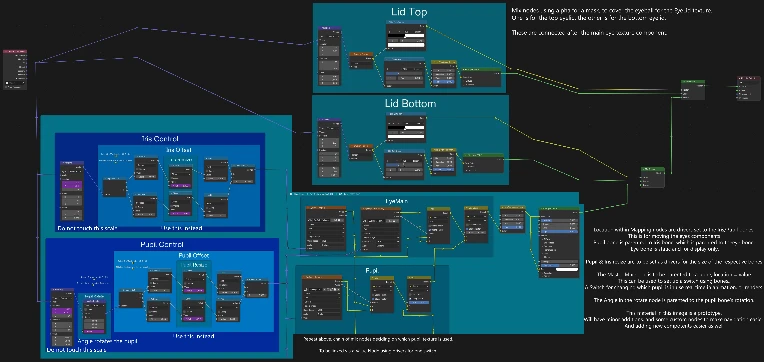Select the orange image texture node in Lid Top
The width and height of the screenshot is (764, 362).
(361, 60)
